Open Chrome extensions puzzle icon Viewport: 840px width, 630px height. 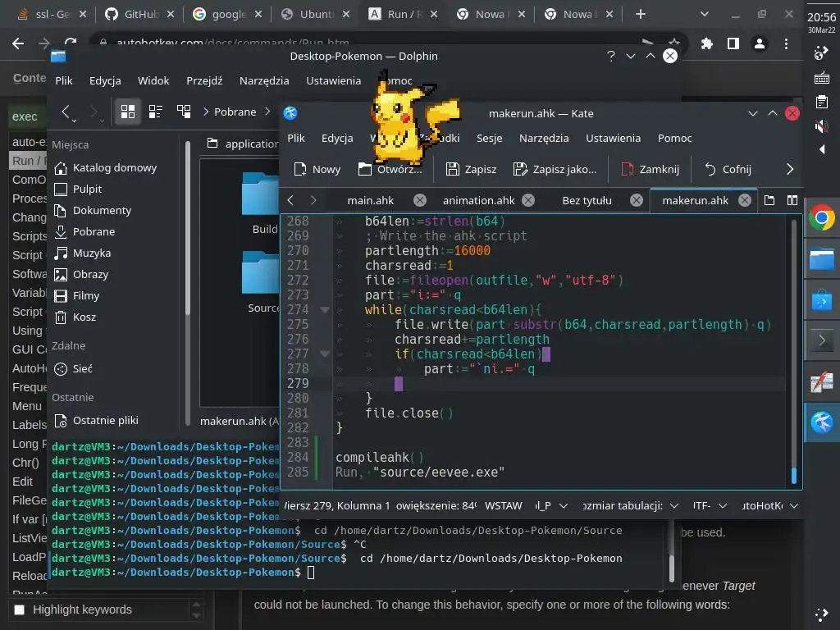tap(706, 44)
